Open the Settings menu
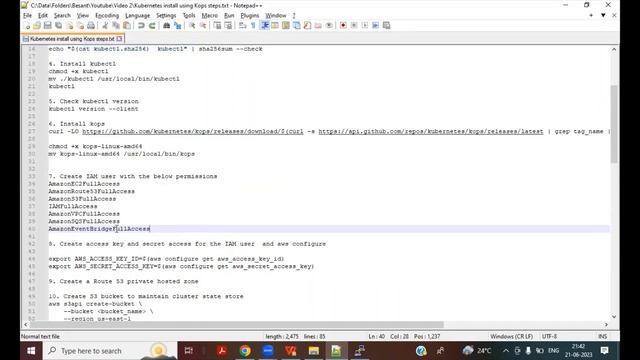Image resolution: width=640 pixels, height=360 pixels. pos(166,16)
